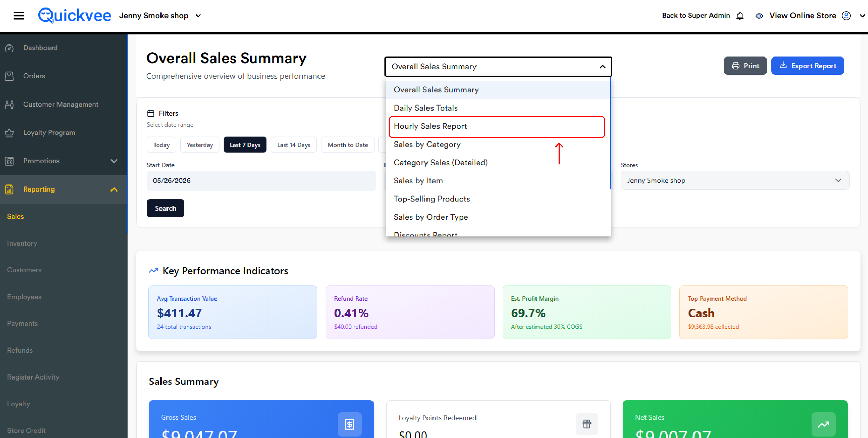
Task: Click the Net Sales trending arrow icon
Action: (823, 424)
